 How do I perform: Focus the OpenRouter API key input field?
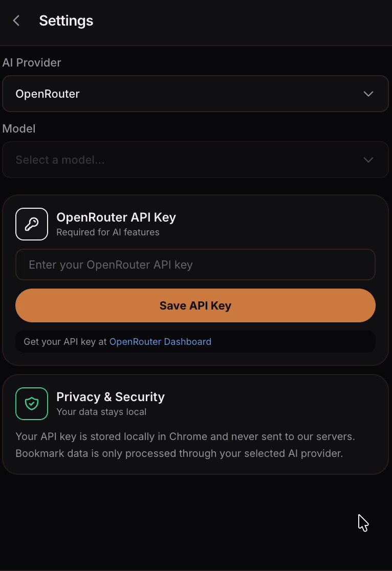195,265
